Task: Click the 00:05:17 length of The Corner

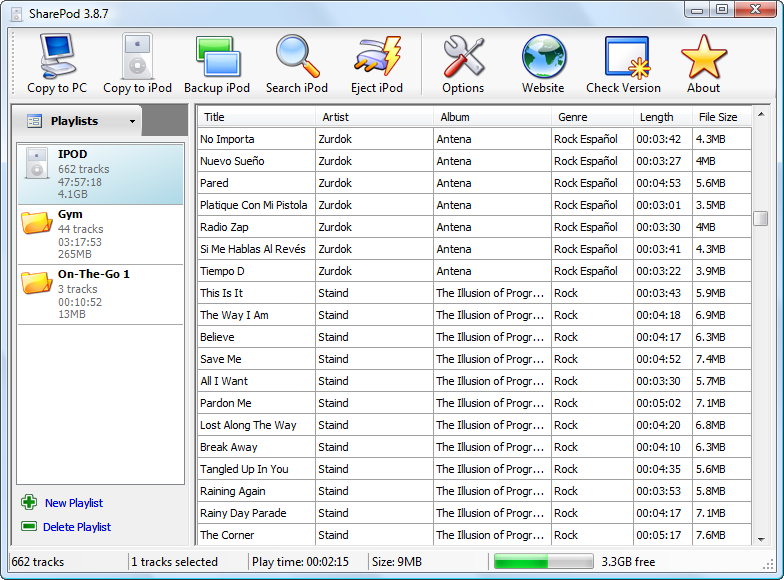Action: (x=658, y=535)
